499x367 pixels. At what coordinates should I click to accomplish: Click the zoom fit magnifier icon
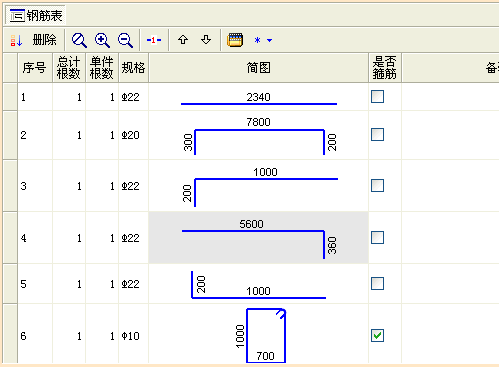tap(79, 40)
